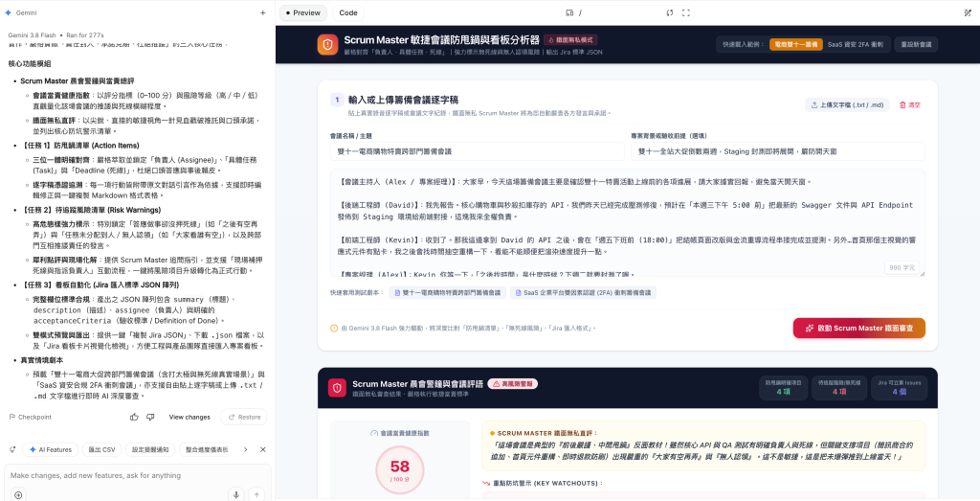This screenshot has width=980, height=501.
Task: Click the meeting name field 雙十一電商購物特賣跨部門籌備會議
Action: pos(477,151)
